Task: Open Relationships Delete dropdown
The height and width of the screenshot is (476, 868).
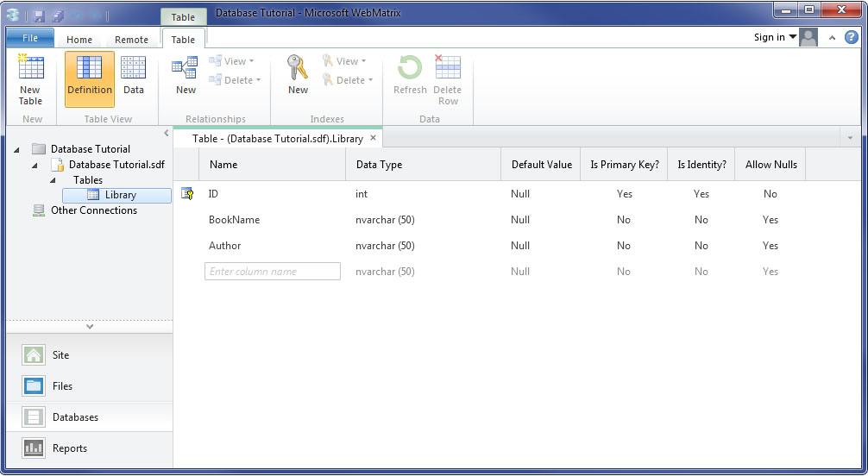Action: (235, 80)
